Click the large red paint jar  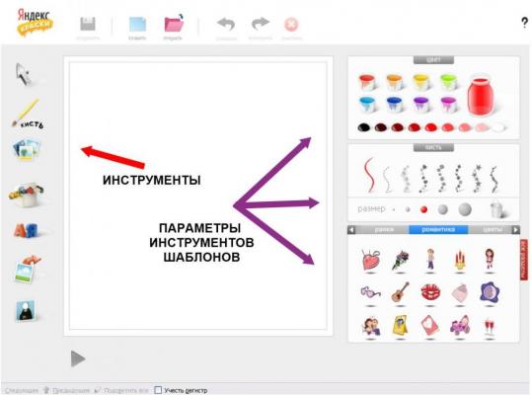click(x=481, y=95)
